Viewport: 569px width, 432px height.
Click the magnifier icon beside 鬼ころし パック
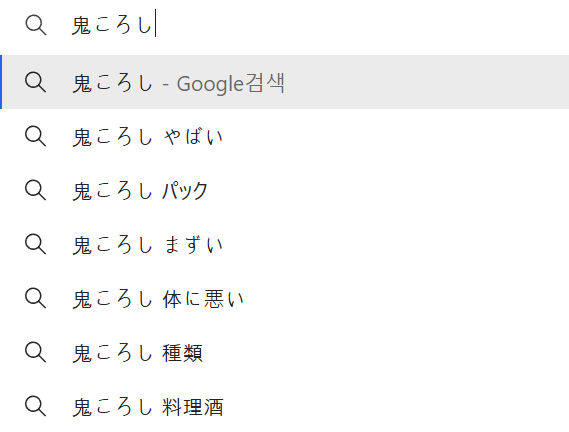coord(36,190)
